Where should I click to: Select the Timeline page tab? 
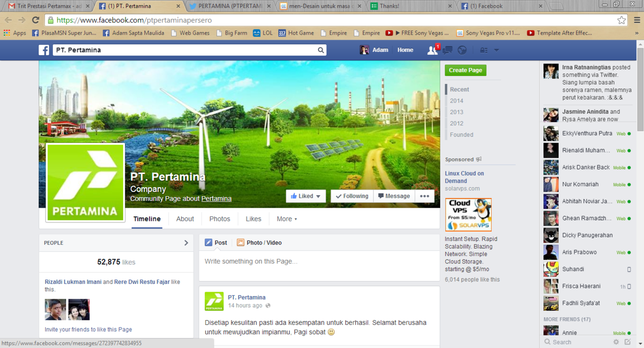click(147, 219)
